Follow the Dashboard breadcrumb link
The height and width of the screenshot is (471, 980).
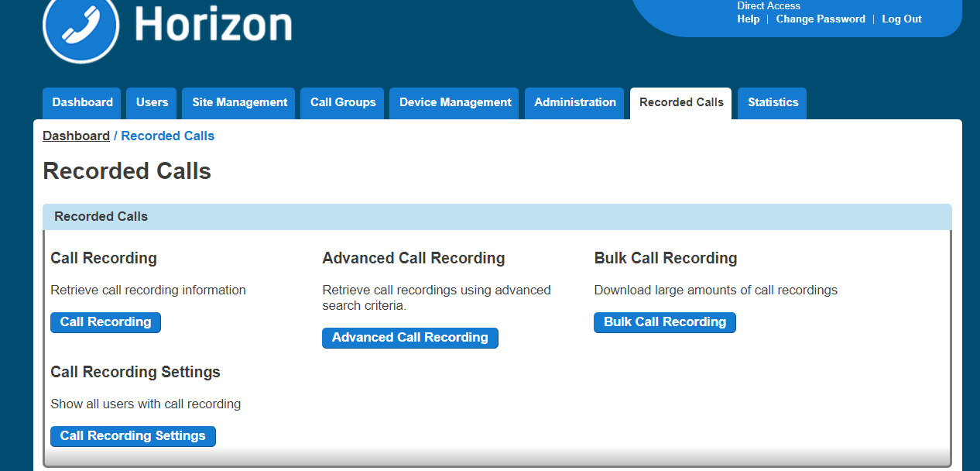76,136
